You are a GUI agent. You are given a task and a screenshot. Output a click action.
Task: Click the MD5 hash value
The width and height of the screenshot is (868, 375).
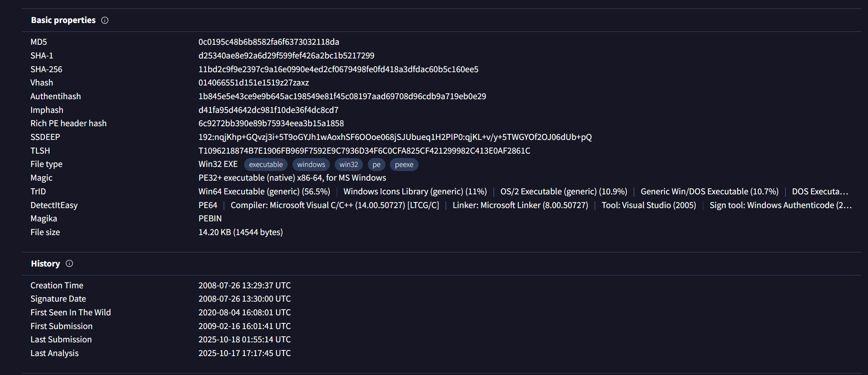click(269, 42)
